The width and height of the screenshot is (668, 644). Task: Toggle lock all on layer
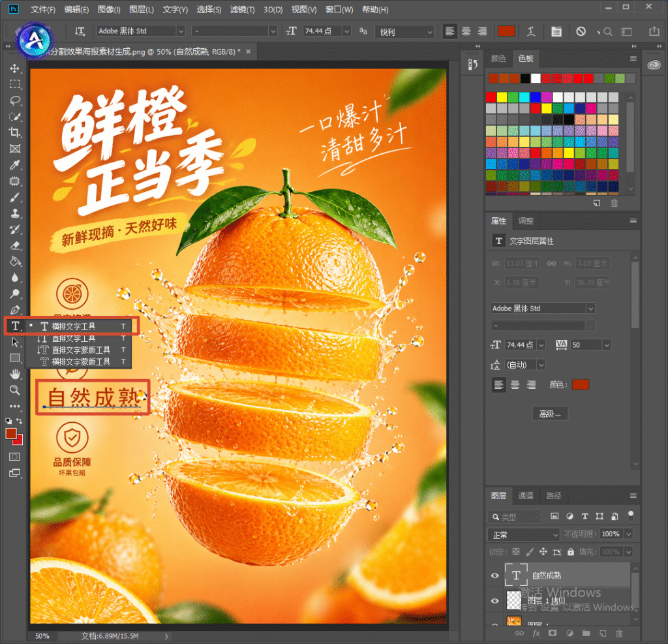coord(571,552)
